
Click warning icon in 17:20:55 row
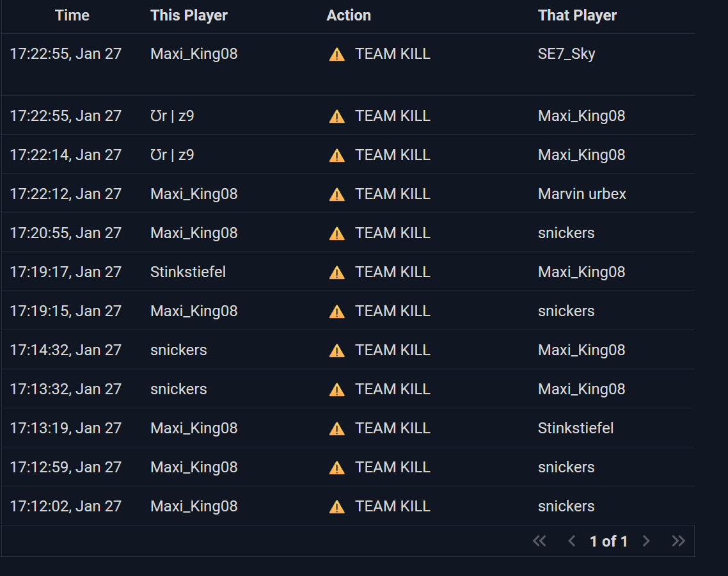coord(336,234)
